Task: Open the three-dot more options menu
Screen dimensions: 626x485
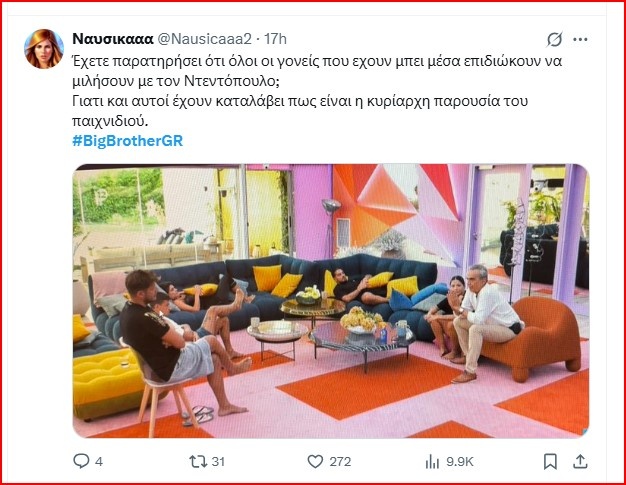Action: [580, 39]
